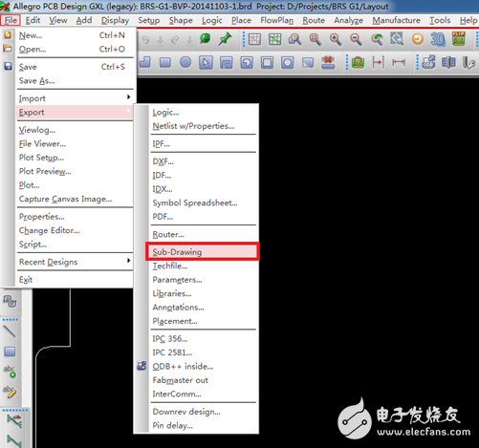The width and height of the screenshot is (479, 448).
Task: Select the Shape Add Rectangle tool
Action: pyautogui.click(x=165, y=62)
